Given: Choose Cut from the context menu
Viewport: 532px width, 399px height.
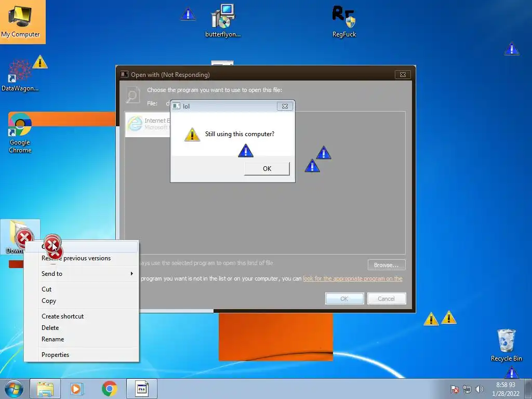Looking at the screenshot, I should pos(82,289).
